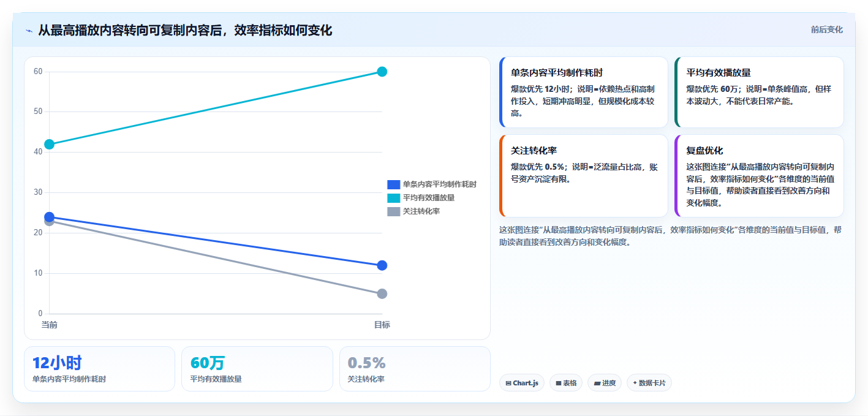This screenshot has width=868, height=416.
Task: Click the icon in the 表格 tag
Action: 559,384
